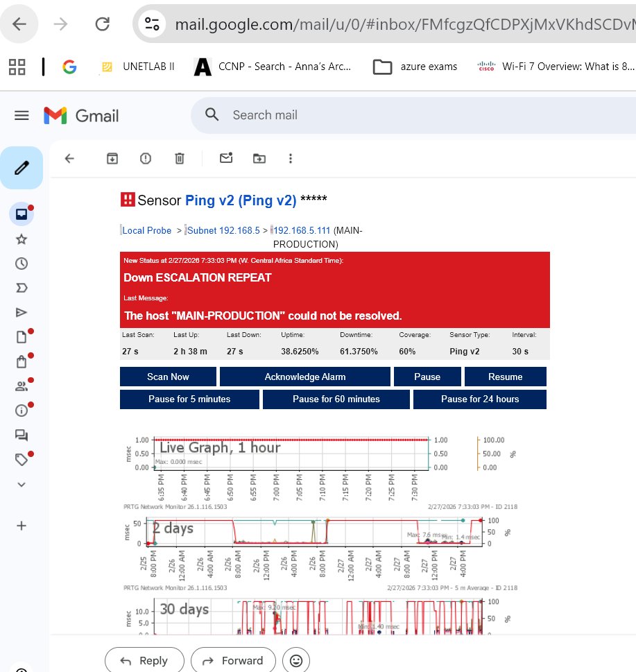636x672 pixels.
Task: Click the browser forward arrow
Action: pyautogui.click(x=60, y=24)
